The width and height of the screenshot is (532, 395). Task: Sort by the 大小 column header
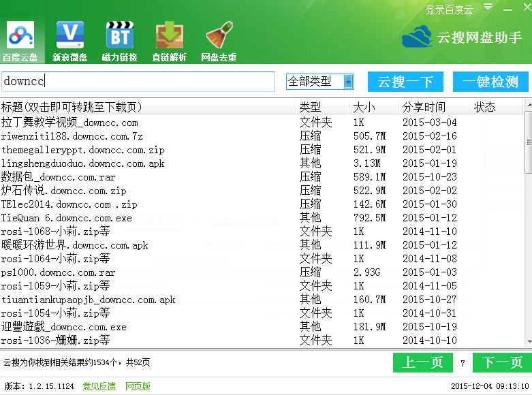click(373, 107)
